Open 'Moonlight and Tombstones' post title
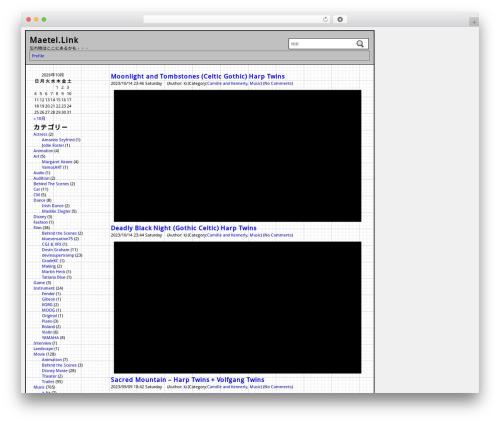 pos(198,76)
